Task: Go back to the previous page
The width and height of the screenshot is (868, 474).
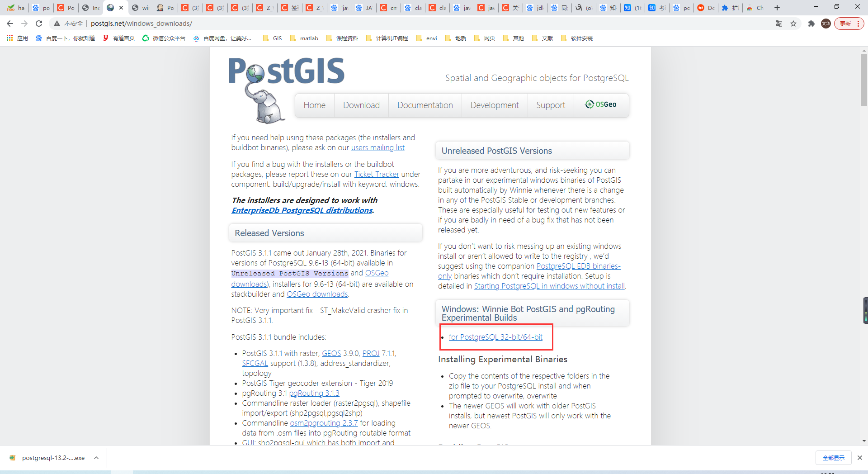Action: click(x=10, y=24)
